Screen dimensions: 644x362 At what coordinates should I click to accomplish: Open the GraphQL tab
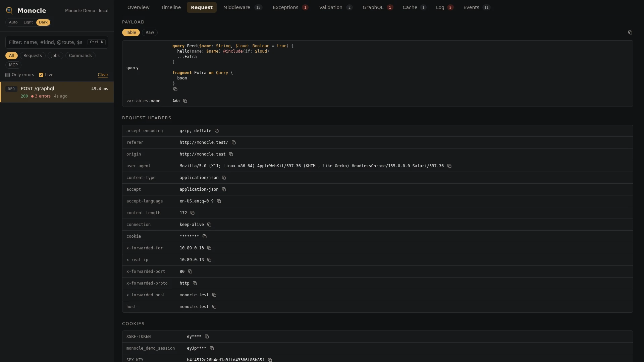pyautogui.click(x=378, y=7)
